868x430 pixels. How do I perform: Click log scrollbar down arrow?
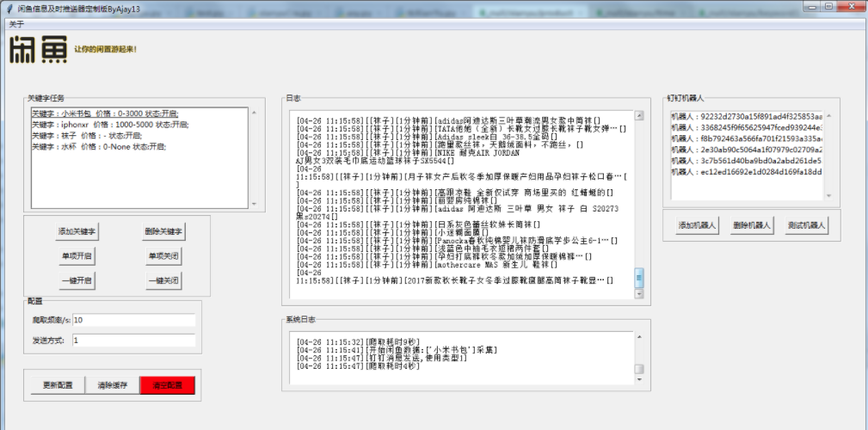point(639,294)
